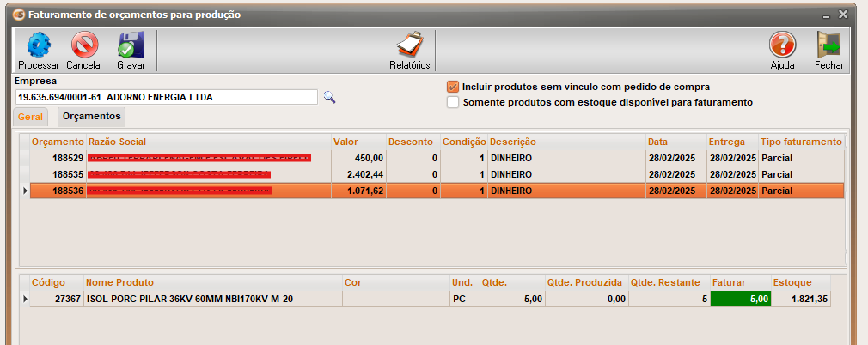
Task: Click the Fechar exit door icon
Action: [x=828, y=45]
